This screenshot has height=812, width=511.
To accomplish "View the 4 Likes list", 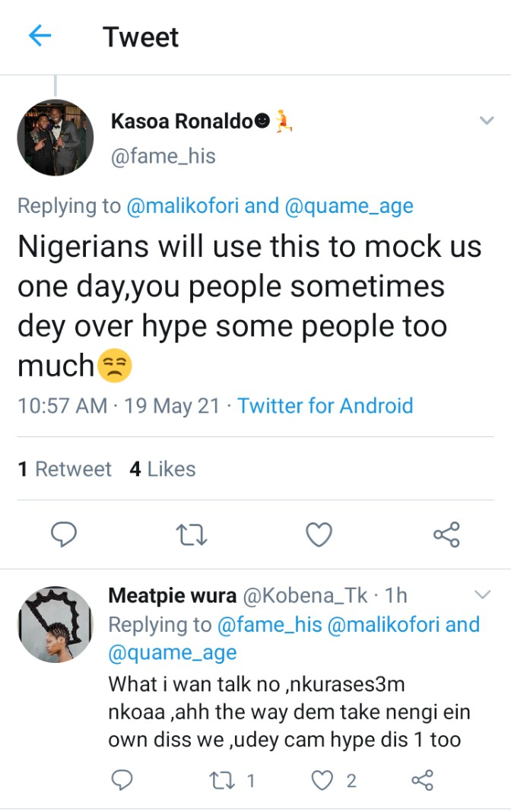I will point(163,468).
